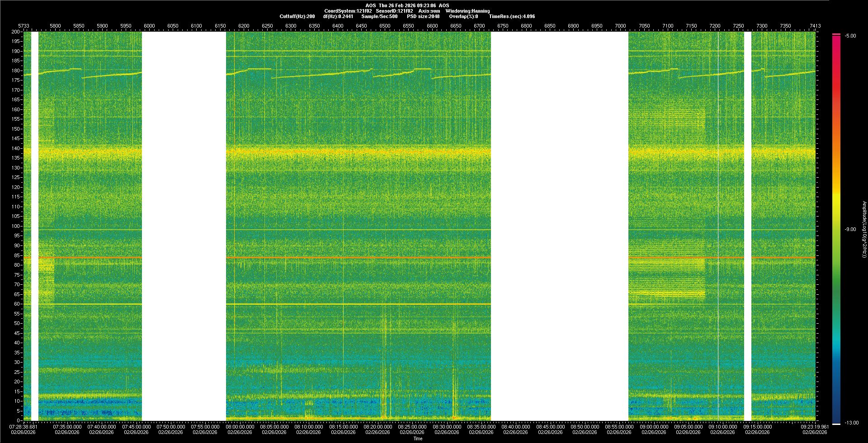This screenshot has height=443, width=868.
Task: Click the 60 Hz frequency tick label
Action: (x=17, y=304)
